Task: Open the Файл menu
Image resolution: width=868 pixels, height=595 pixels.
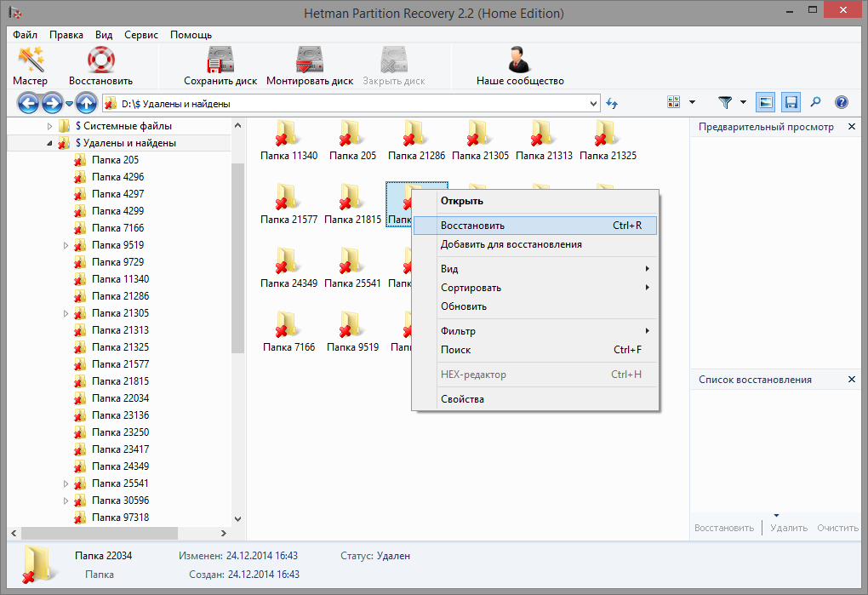Action: pyautogui.click(x=25, y=35)
